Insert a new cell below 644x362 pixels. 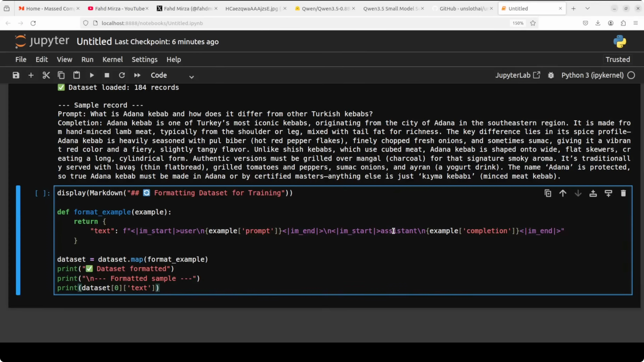point(31,75)
